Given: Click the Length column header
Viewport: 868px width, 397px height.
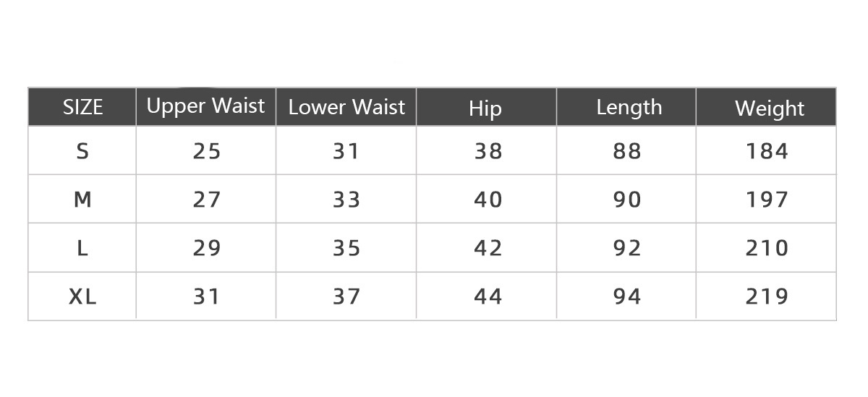Looking at the screenshot, I should click(x=629, y=108).
